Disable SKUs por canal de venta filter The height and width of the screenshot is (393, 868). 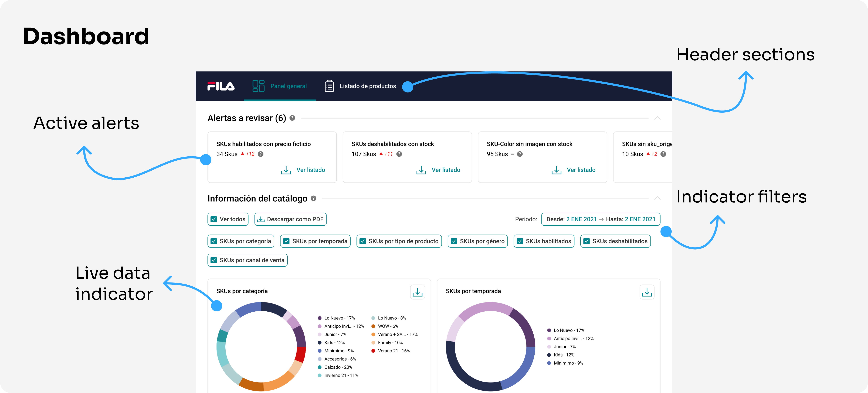click(x=214, y=260)
